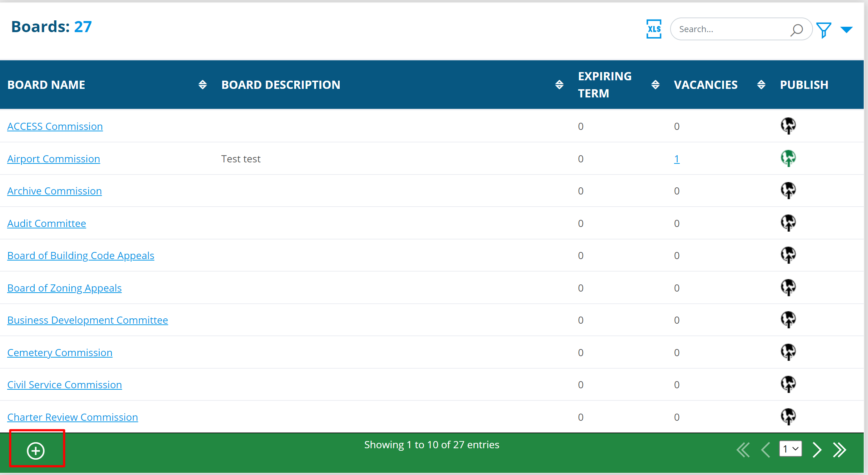Screen dimensions: 868x475
Task: Toggle publish for Airport Commission
Action: pyautogui.click(x=788, y=158)
